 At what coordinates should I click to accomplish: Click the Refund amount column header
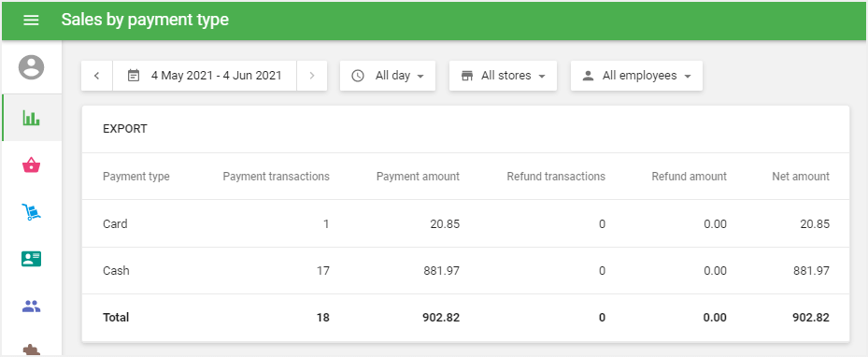pos(690,177)
